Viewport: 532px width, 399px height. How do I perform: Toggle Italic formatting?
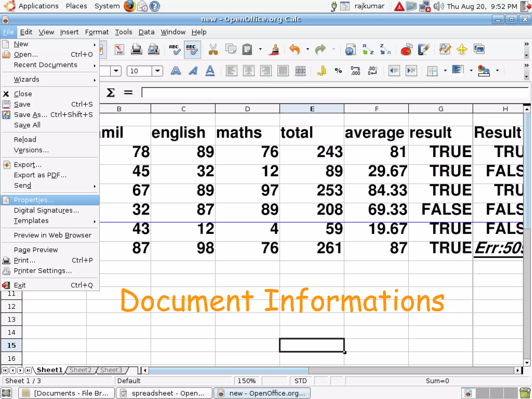193,71
